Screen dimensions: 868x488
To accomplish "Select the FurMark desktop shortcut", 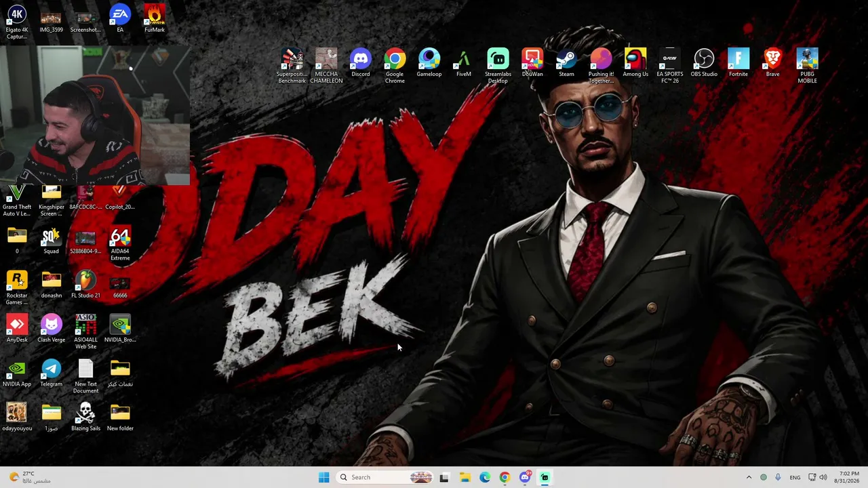I will [x=155, y=19].
